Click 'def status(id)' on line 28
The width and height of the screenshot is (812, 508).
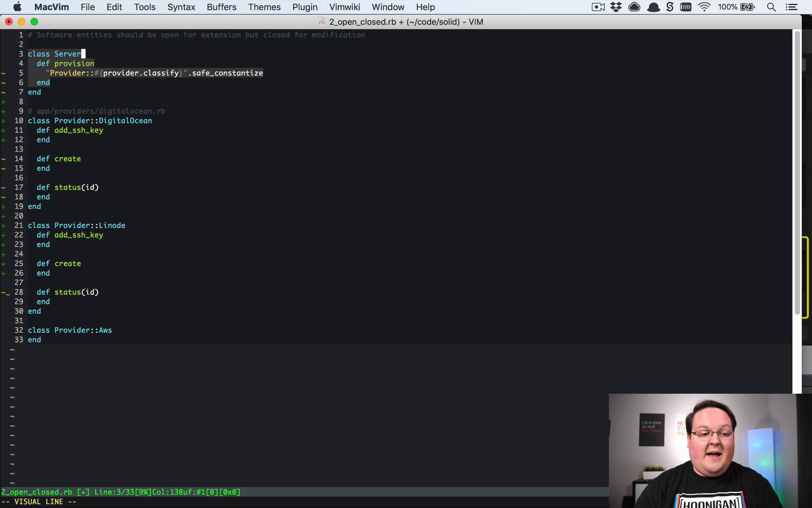[68, 292]
